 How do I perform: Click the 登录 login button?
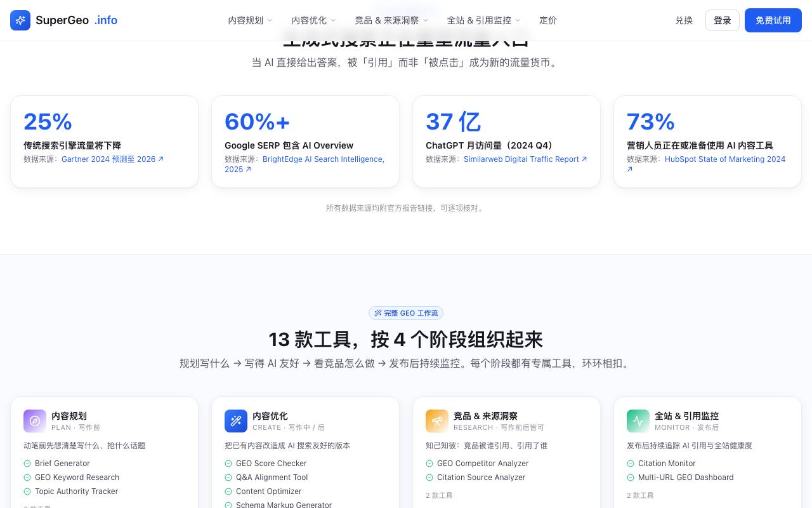coord(723,20)
